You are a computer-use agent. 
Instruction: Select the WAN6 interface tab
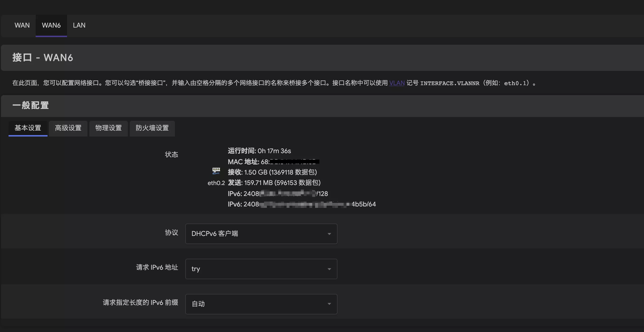[51, 25]
